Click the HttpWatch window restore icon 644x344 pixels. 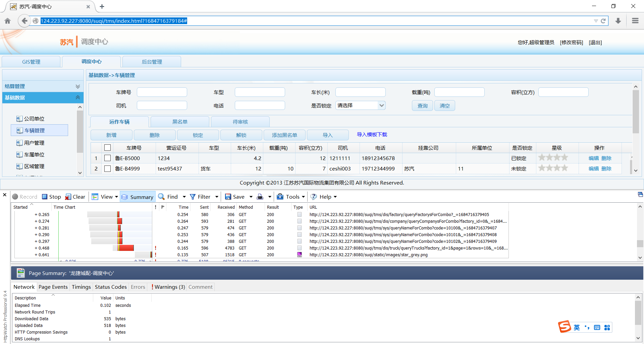(640, 195)
